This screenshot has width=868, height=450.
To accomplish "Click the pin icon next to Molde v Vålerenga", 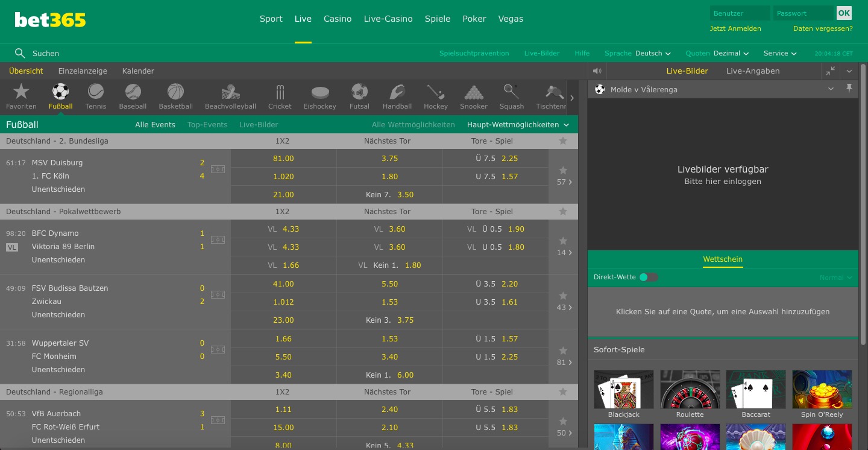I will [x=849, y=89].
